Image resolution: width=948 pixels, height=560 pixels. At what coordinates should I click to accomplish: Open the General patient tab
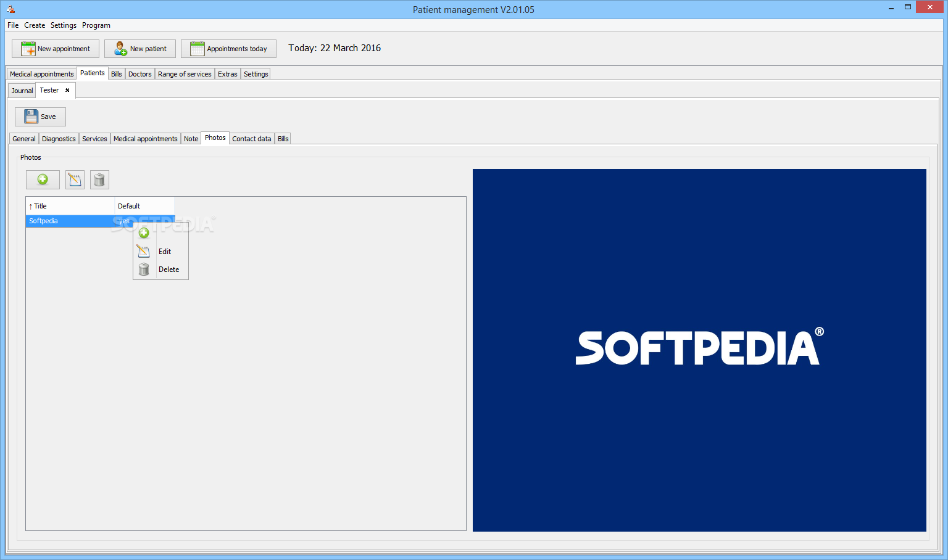[24, 139]
